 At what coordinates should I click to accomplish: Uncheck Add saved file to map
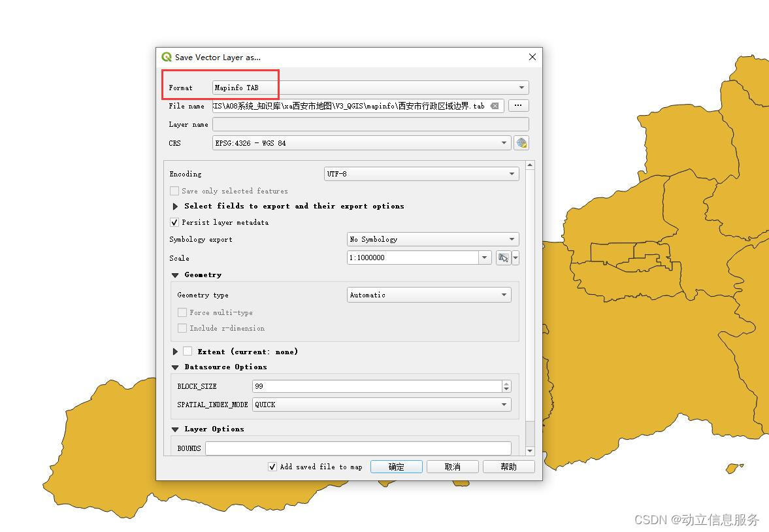pyautogui.click(x=272, y=467)
